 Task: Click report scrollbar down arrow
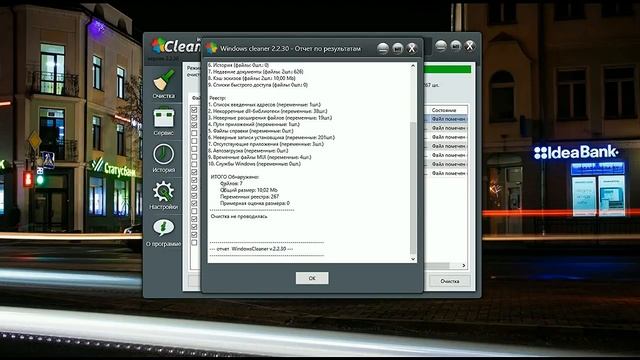(413, 259)
